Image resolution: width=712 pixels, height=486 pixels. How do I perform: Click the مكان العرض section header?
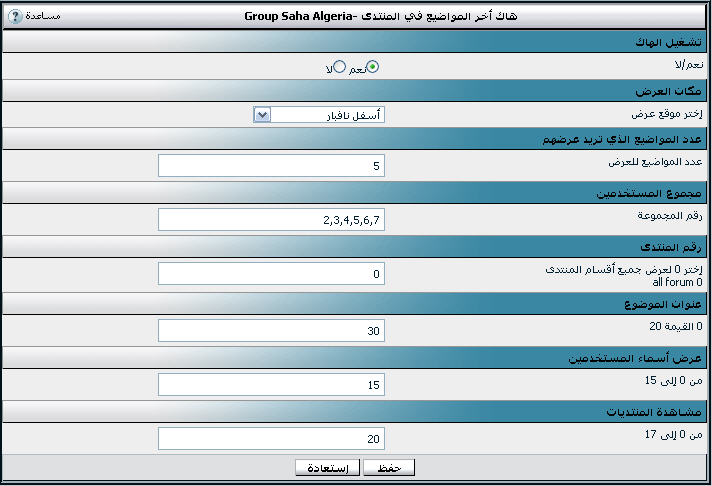tap(356, 91)
